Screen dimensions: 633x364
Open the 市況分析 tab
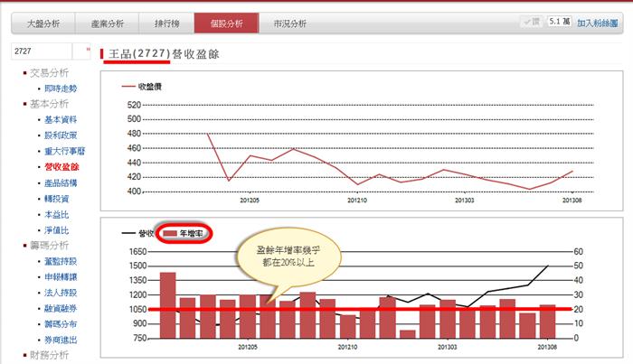pyautogui.click(x=290, y=23)
